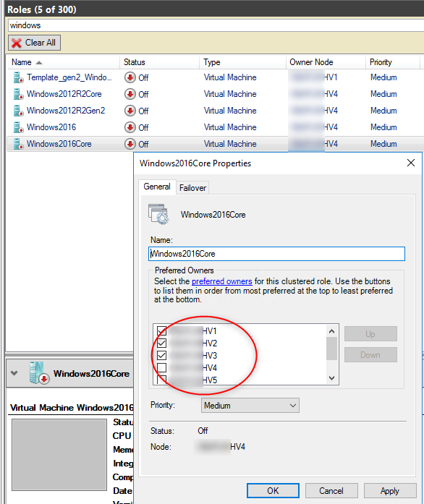Collapse the Windows2016Core details pane chevron
This screenshot has width=424, height=504.
click(x=14, y=373)
